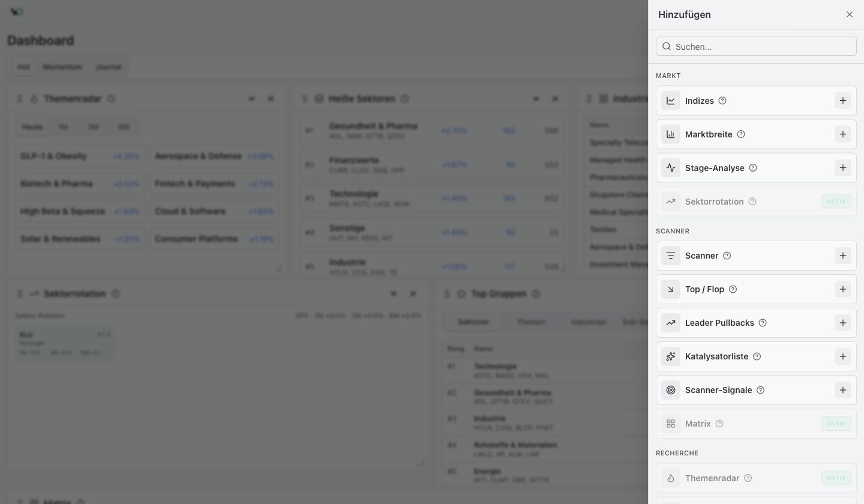
Task: Open help for Top / Flop
Action: click(x=733, y=289)
